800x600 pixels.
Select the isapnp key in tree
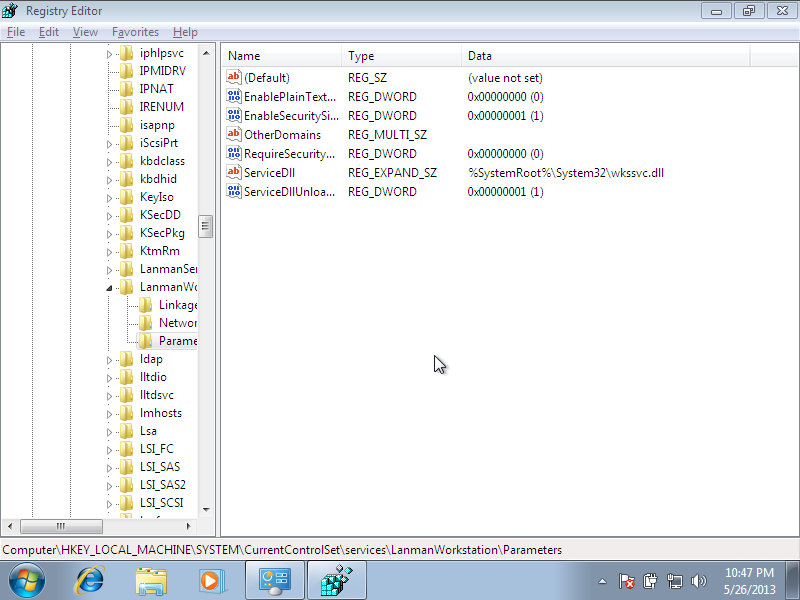pos(157,125)
